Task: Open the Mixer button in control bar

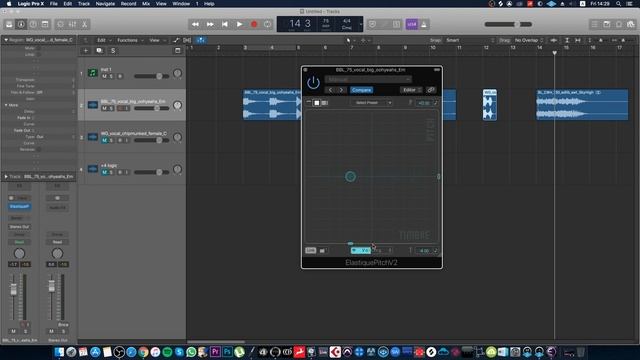Action: (x=72, y=24)
